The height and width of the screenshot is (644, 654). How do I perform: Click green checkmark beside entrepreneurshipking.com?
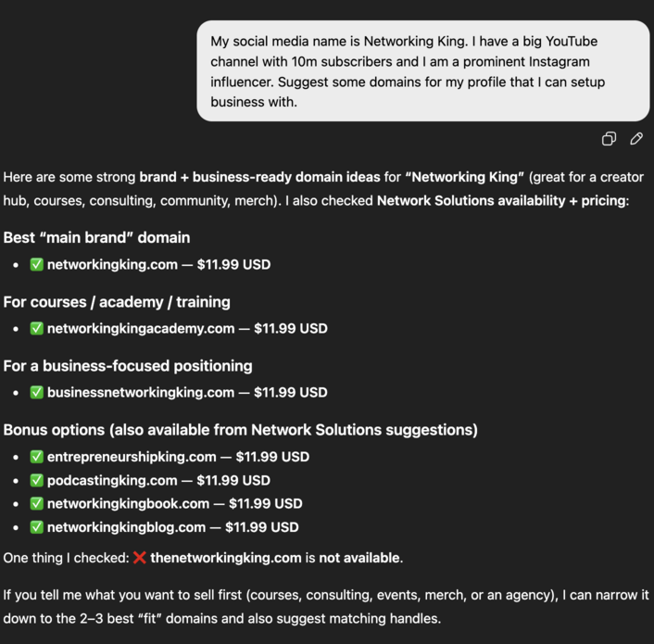coord(37,457)
